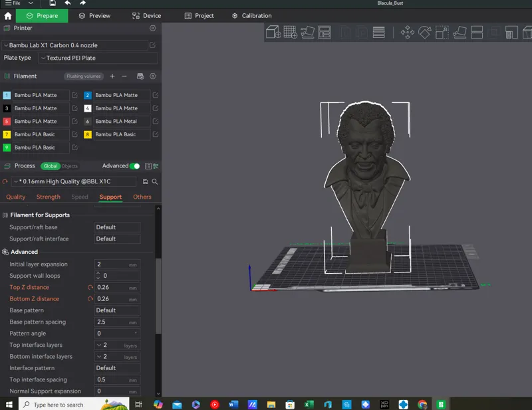Add a filament with the plus icon
Viewport: 532px width, 410px height.
[x=112, y=76]
